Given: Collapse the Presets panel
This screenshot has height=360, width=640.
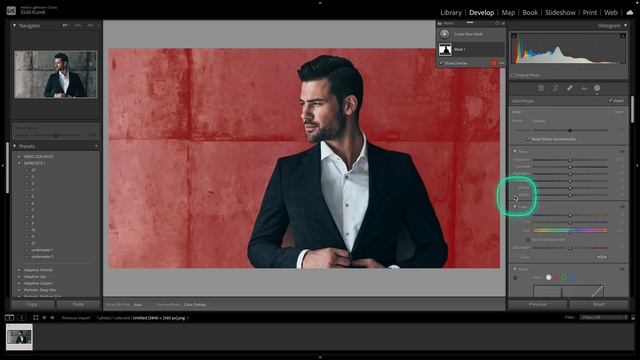Looking at the screenshot, I should pyautogui.click(x=15, y=146).
